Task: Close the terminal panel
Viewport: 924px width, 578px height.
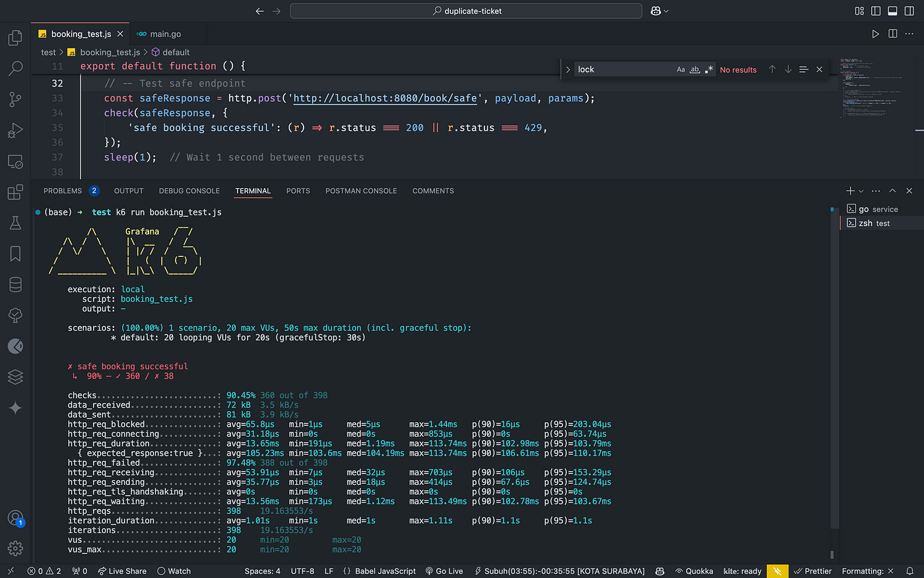Action: click(x=909, y=191)
